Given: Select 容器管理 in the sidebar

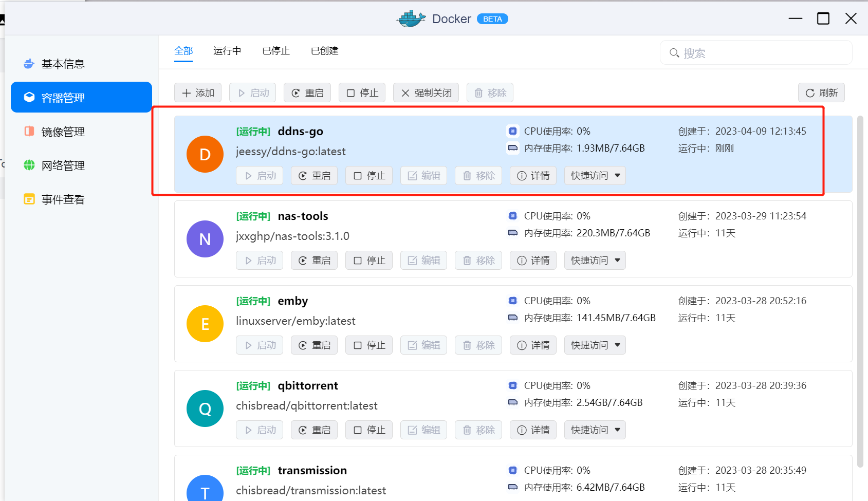Looking at the screenshot, I should click(x=81, y=97).
